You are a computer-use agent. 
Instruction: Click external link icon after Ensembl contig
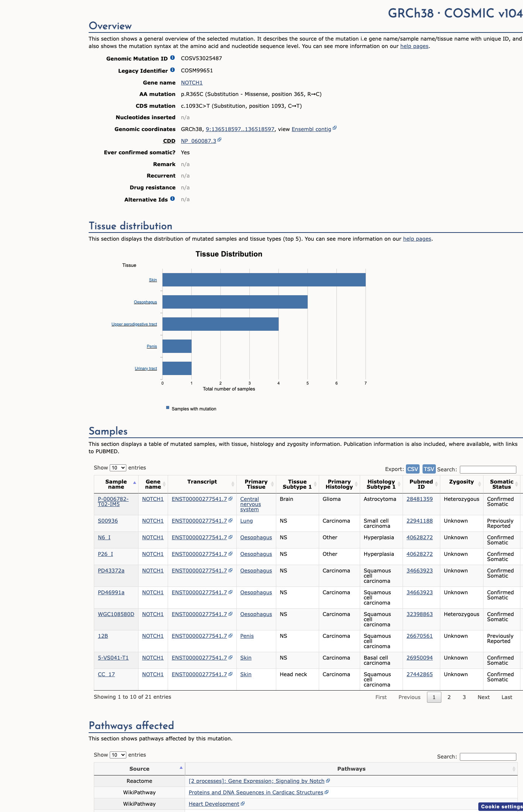(335, 128)
